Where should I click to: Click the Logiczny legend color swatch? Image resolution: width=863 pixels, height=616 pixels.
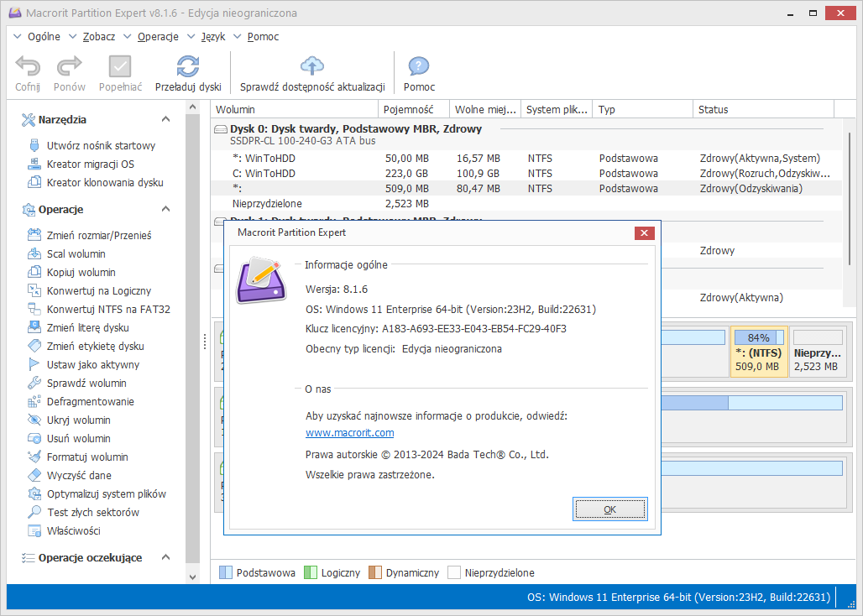click(311, 572)
